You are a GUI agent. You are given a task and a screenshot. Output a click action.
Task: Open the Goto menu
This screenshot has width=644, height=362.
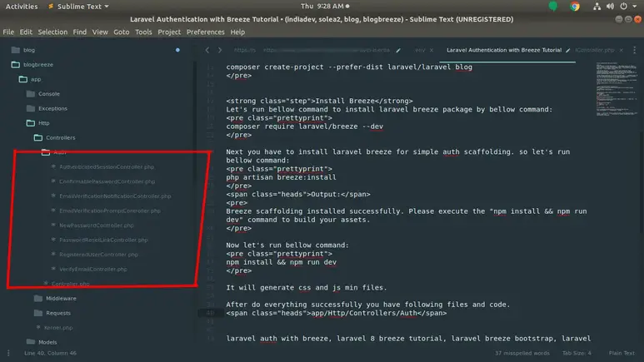click(122, 32)
